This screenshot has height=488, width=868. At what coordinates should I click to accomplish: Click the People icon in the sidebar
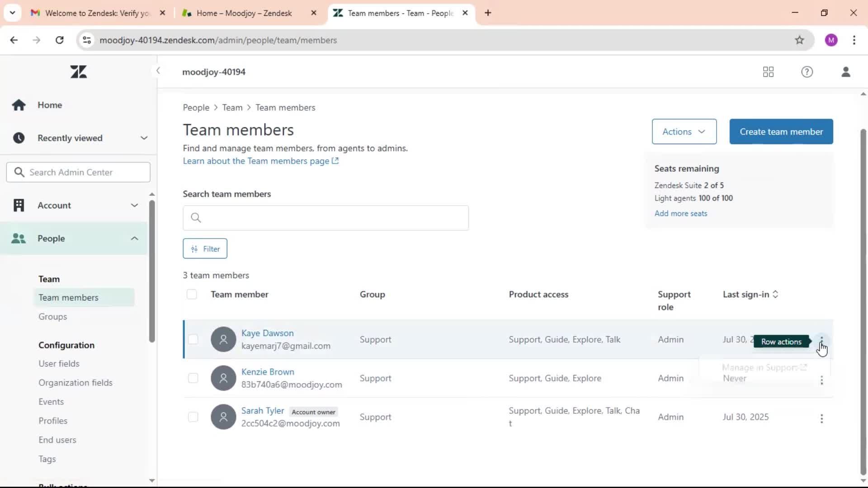pyautogui.click(x=19, y=238)
